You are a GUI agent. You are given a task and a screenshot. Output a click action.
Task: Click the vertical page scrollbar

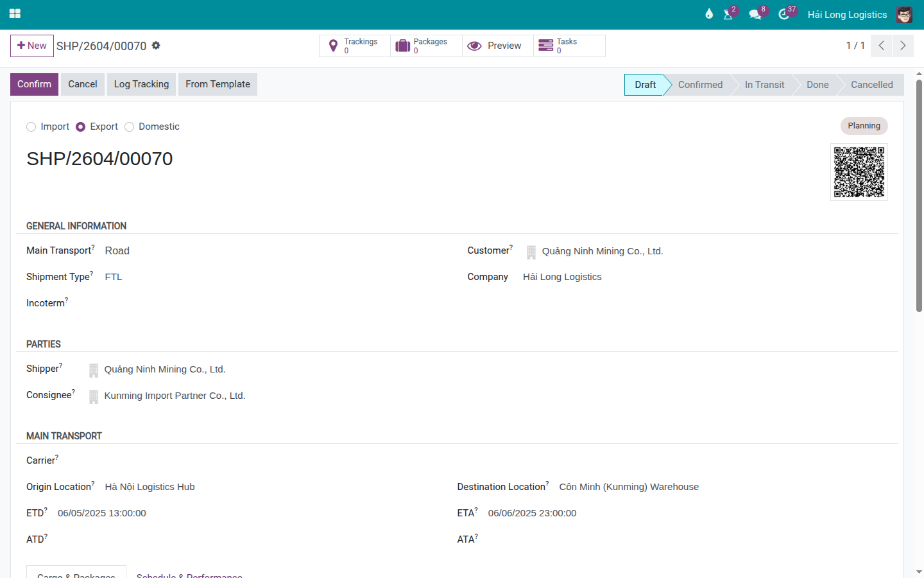pos(919,196)
